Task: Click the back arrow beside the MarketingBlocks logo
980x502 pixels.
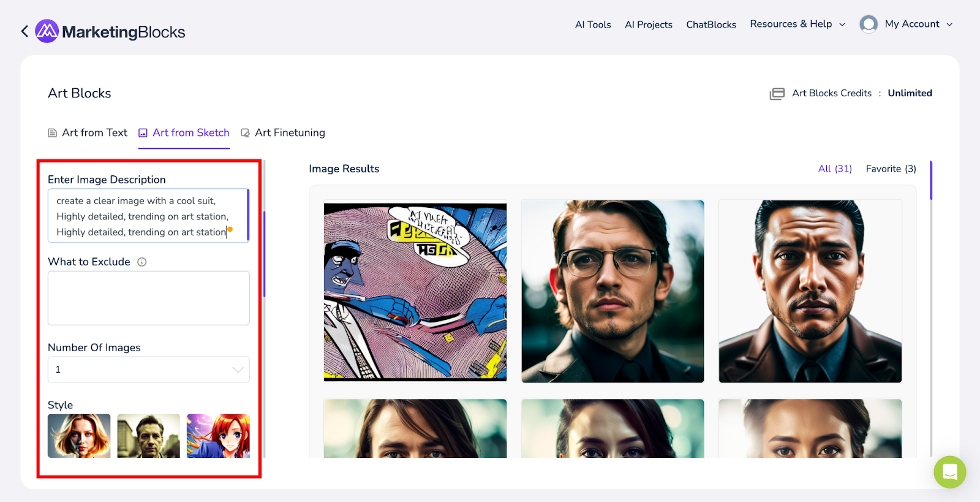Action: tap(24, 31)
